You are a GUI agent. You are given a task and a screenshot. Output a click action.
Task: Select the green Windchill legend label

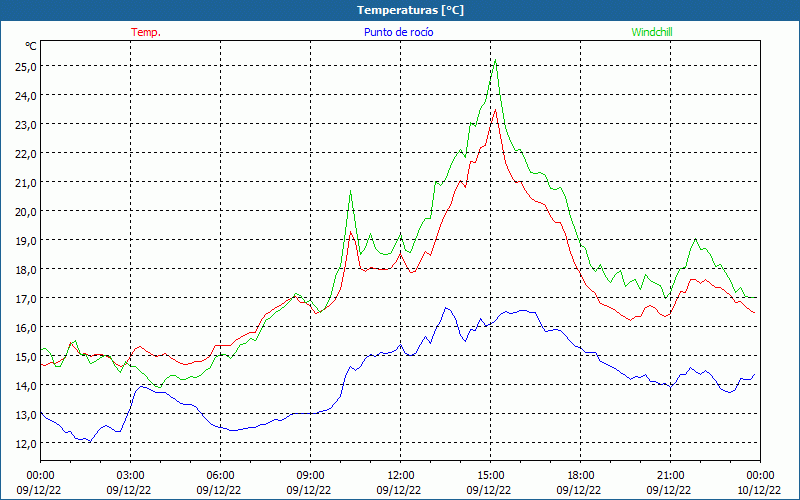[x=652, y=32]
